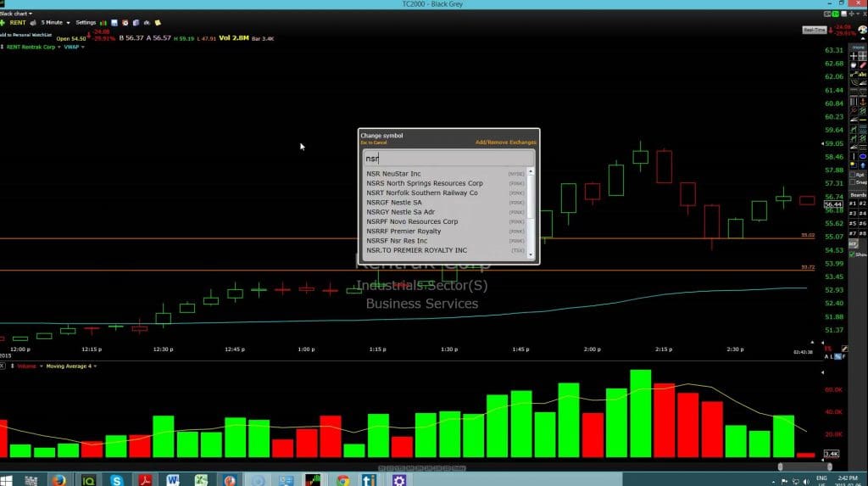868x486 pixels.
Task: Click the 56.44 current price label
Action: coord(833,204)
